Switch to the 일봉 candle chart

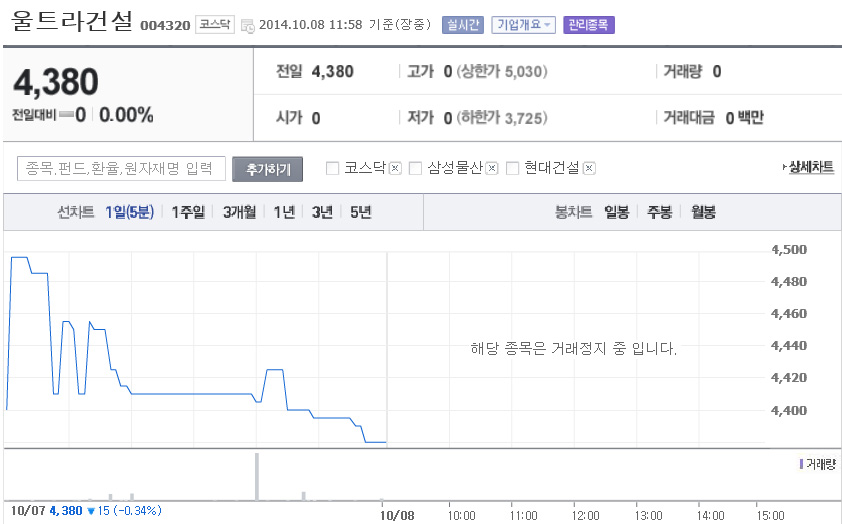[x=616, y=212]
